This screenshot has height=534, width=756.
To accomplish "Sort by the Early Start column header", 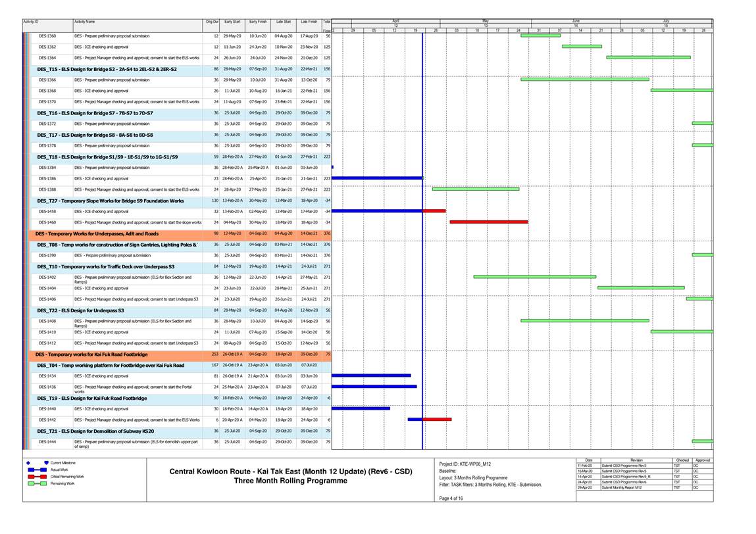I will pos(232,22).
